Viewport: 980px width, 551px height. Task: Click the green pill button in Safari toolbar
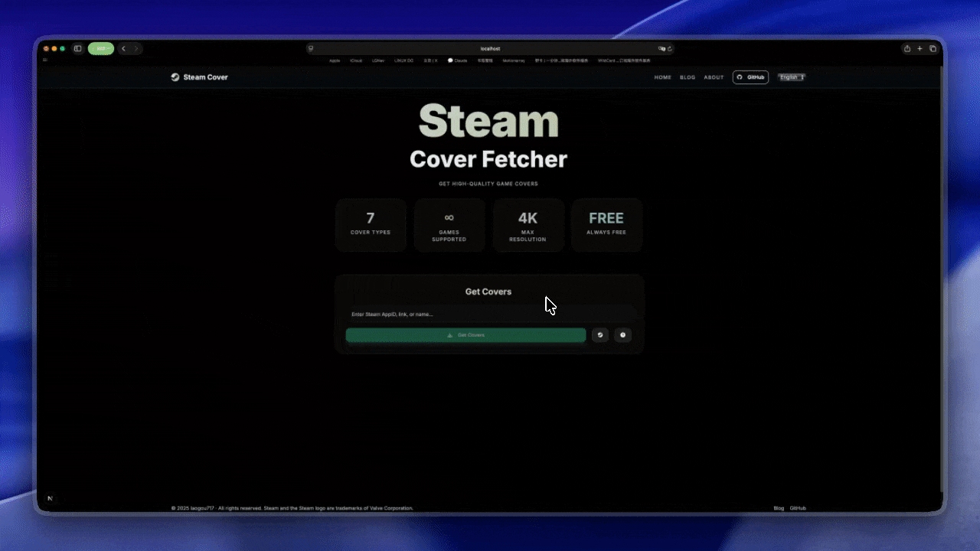(101, 49)
